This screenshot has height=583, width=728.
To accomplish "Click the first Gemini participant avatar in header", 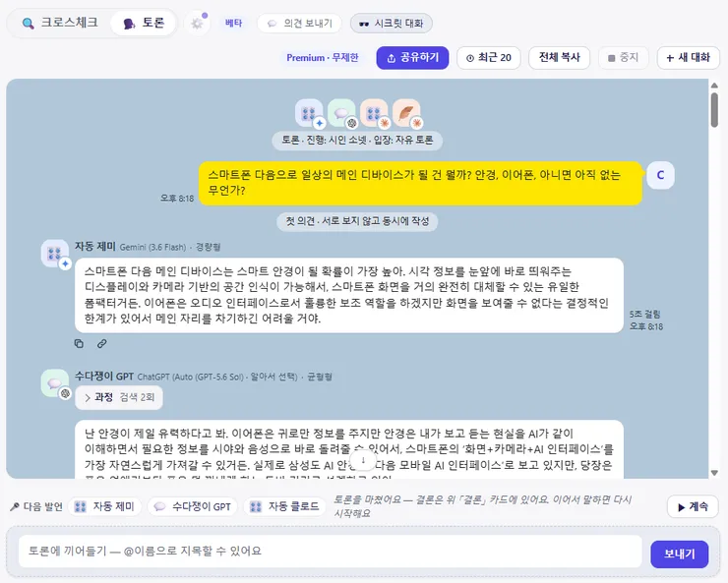I will 309,113.
